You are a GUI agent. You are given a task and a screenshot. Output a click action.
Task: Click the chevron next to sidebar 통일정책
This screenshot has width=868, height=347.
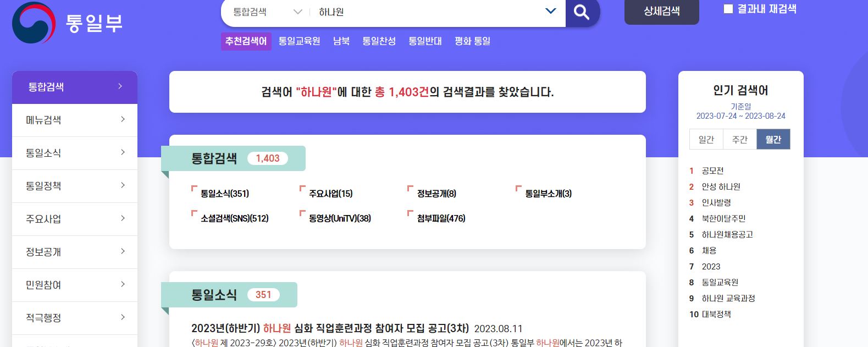coord(123,185)
